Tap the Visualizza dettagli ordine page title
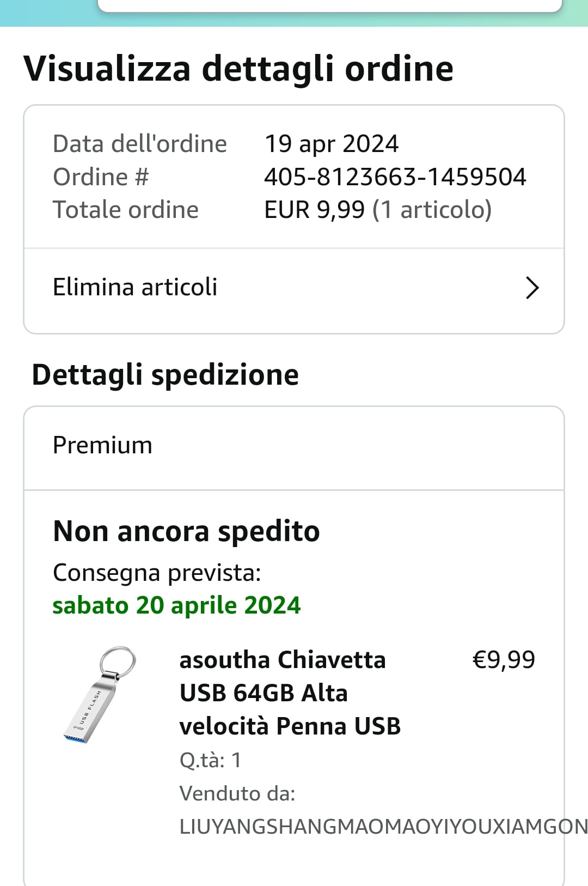The image size is (588, 886). pos(238,69)
